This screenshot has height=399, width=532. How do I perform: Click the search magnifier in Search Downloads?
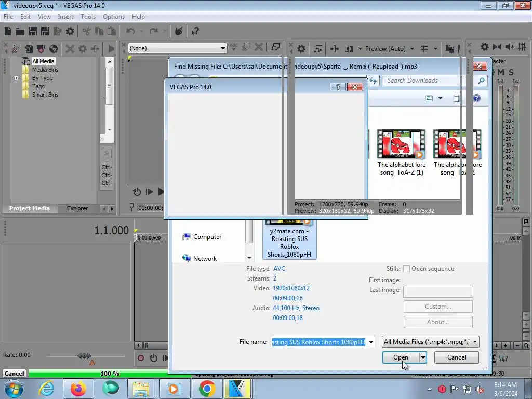coord(481,81)
